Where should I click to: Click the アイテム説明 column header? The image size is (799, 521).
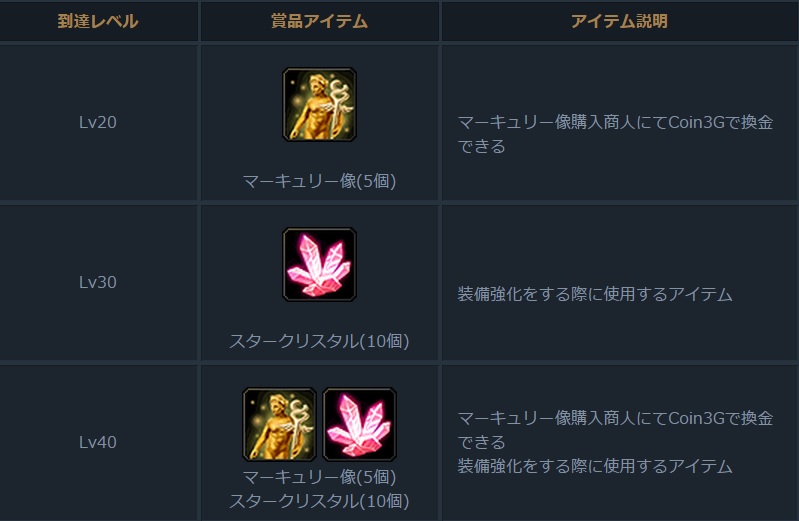[618, 21]
